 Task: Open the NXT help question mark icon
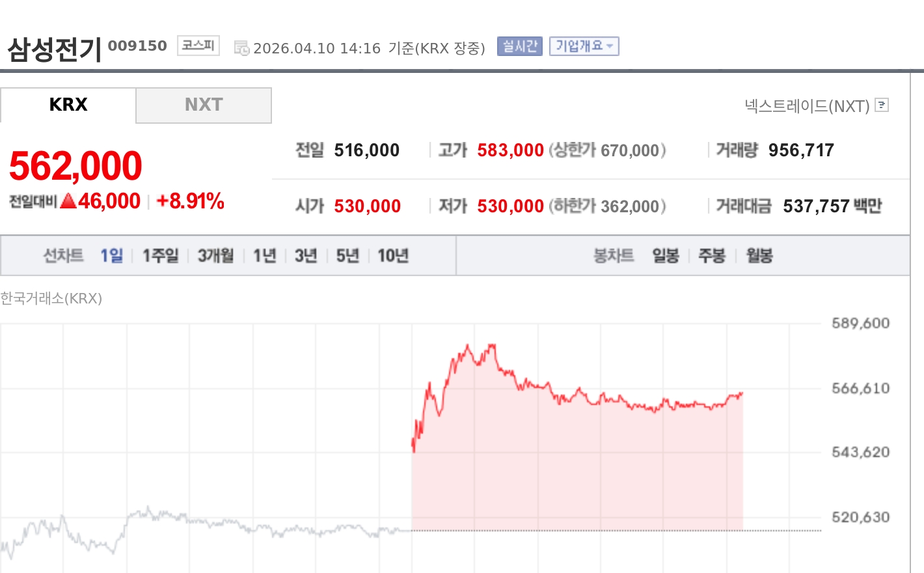click(x=882, y=105)
